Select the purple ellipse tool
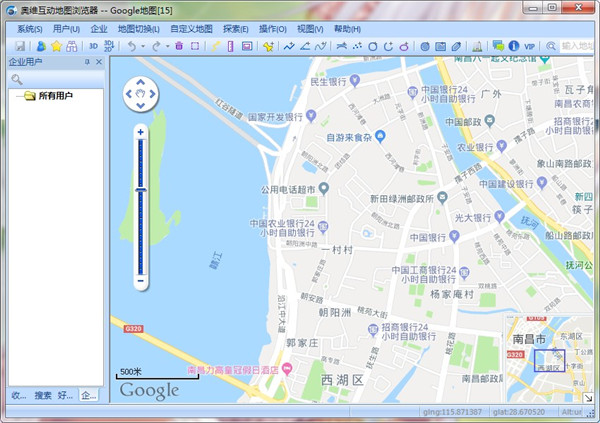Screen dimensions: 600x423 tap(404, 46)
